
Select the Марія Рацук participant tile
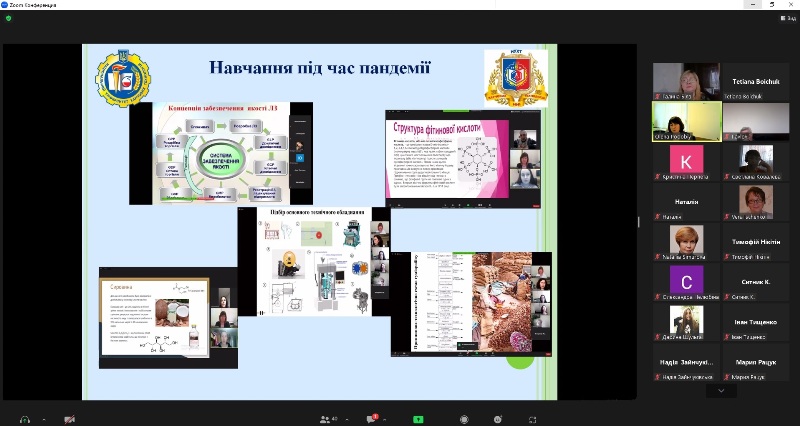pos(756,362)
